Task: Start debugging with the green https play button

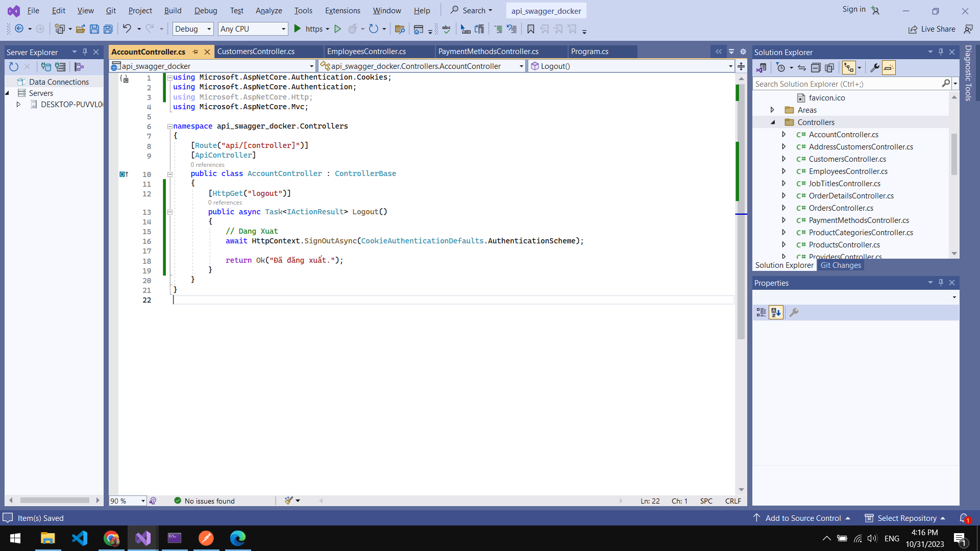Action: point(298,29)
